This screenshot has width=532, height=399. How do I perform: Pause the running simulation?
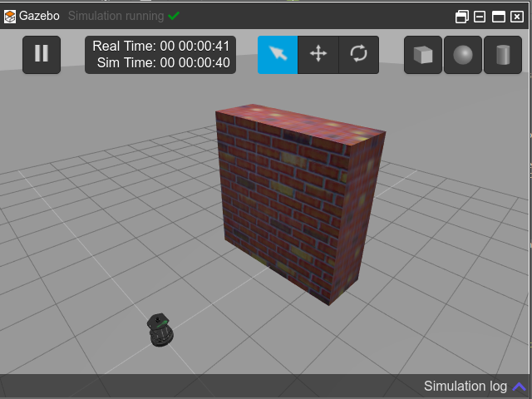42,55
